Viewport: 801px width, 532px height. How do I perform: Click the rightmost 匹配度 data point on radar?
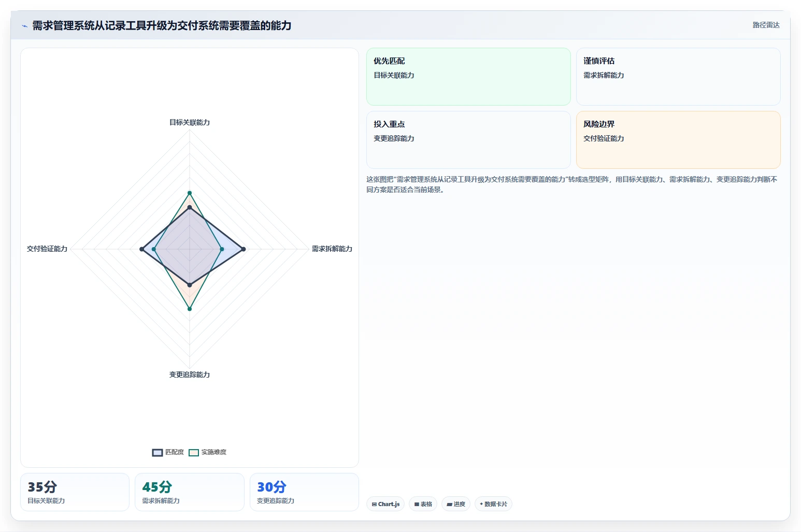tap(244, 249)
